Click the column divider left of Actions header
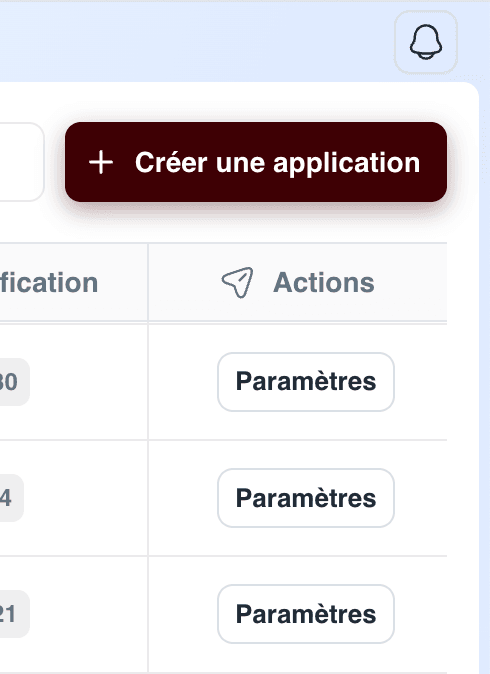490x674 pixels. pyautogui.click(x=148, y=282)
